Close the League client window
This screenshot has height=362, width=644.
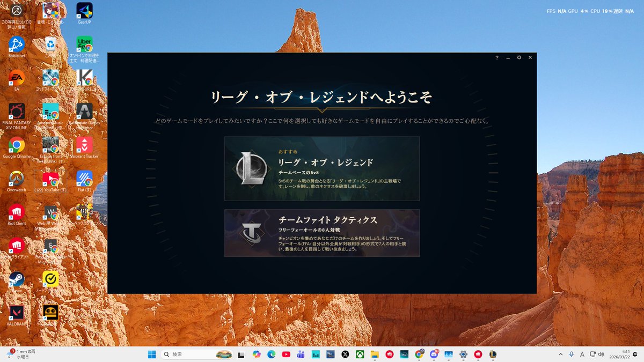pos(530,57)
